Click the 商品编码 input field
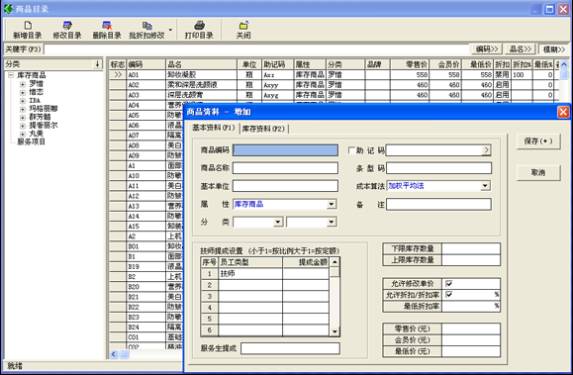Image resolution: width=573 pixels, height=375 pixels. coord(285,150)
